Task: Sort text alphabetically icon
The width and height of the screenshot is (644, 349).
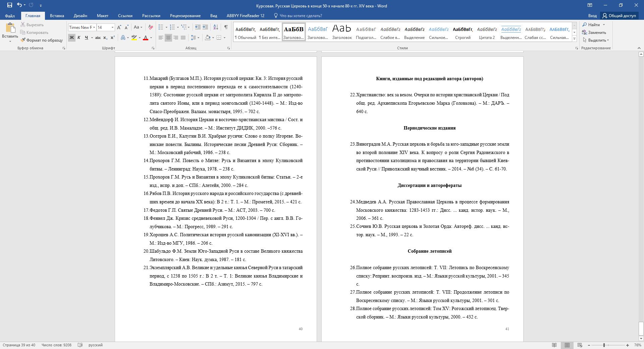Action: tap(216, 28)
